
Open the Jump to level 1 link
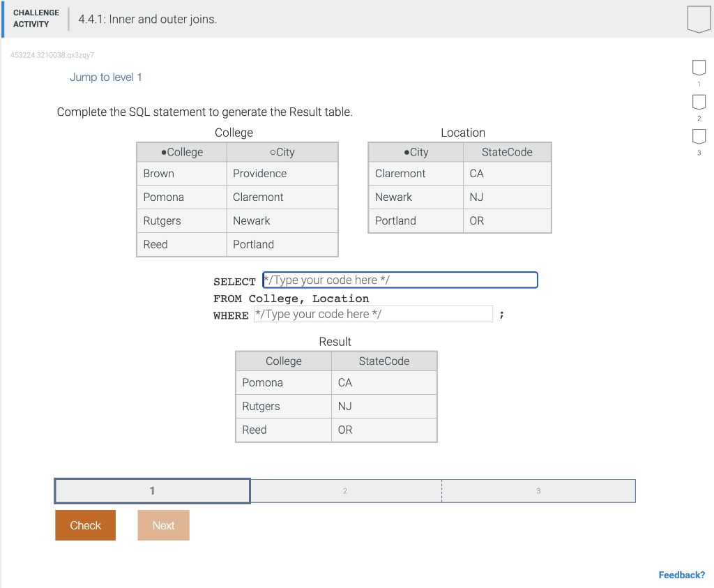point(106,77)
